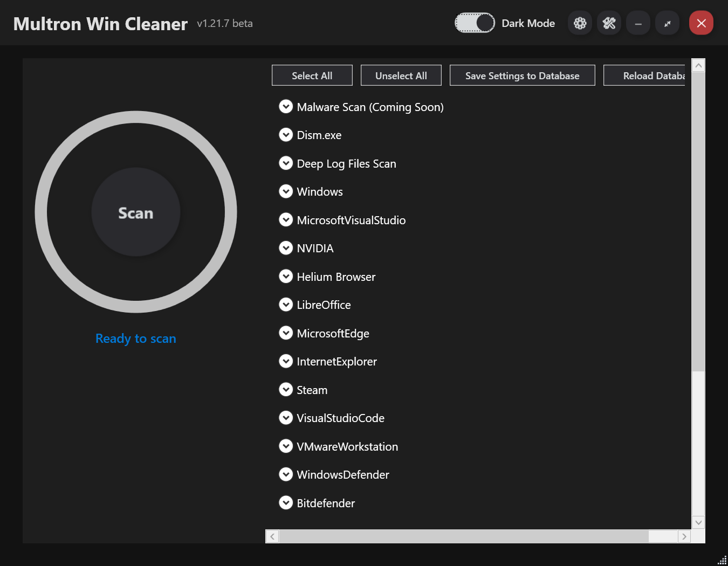Click the v1.21.7 beta version label
The height and width of the screenshot is (566, 728).
(x=225, y=23)
